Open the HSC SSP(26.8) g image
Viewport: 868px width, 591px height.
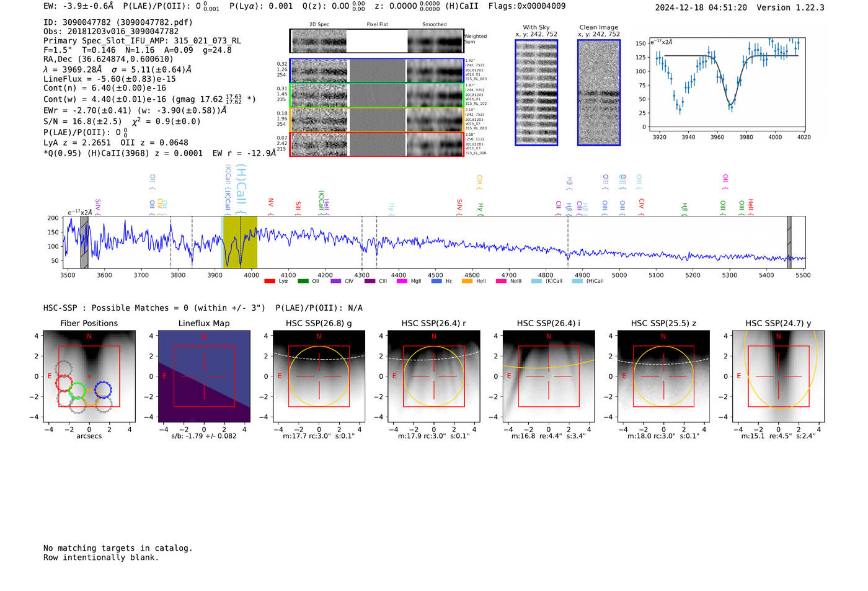point(319,376)
